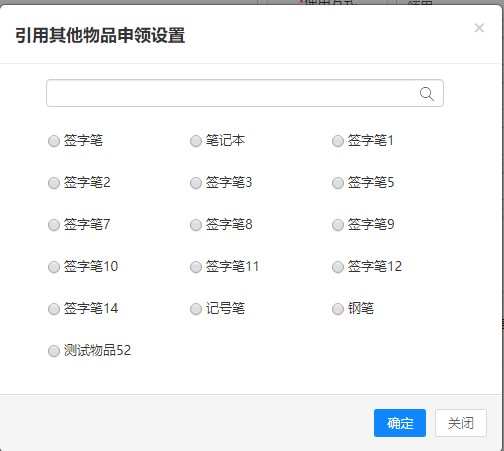Pick the 签字笔2 option
Image resolution: width=504 pixels, height=451 pixels.
pyautogui.click(x=54, y=183)
